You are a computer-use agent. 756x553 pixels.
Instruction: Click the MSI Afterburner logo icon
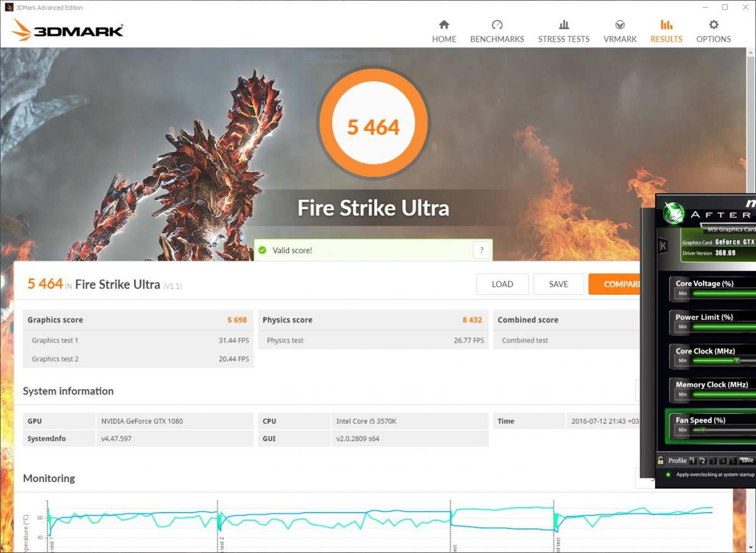click(673, 212)
